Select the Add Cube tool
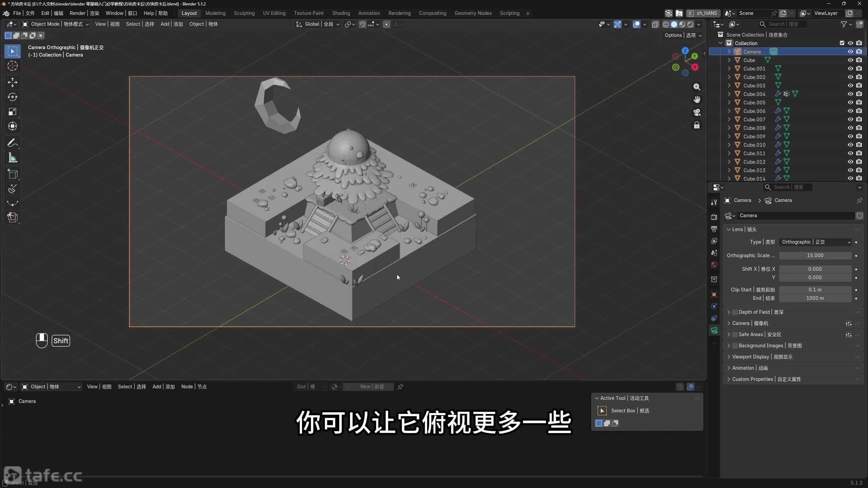The width and height of the screenshot is (868, 488). pos(13,174)
